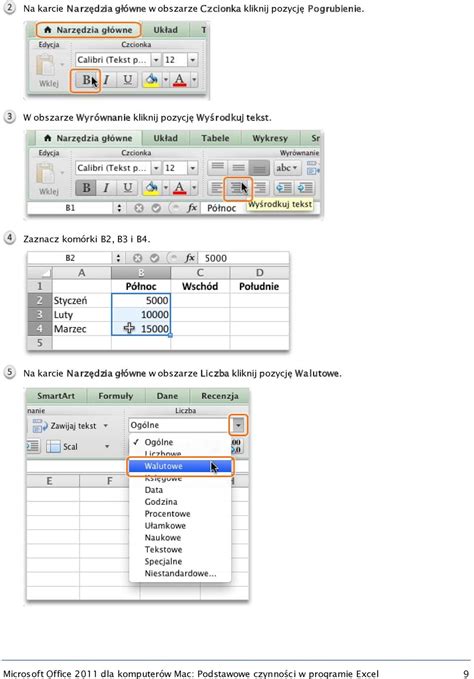474x679 pixels.
Task: Open font name arrow in step 3 ribbon
Action: [156, 168]
